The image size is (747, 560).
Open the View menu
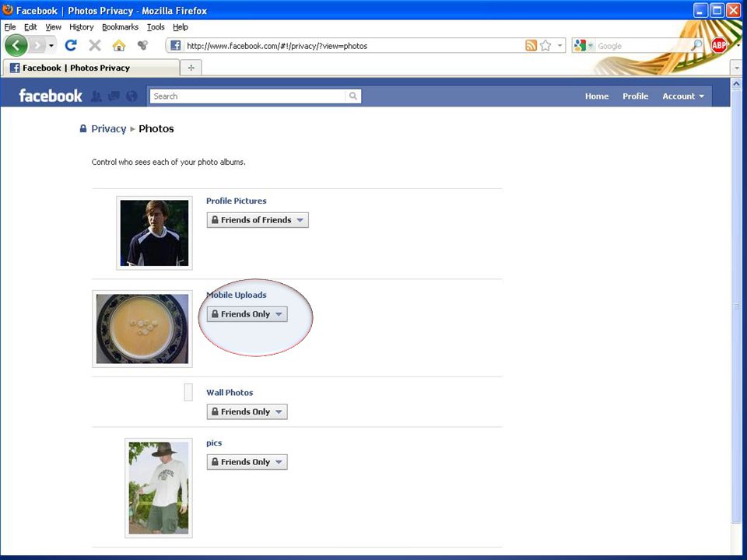pyautogui.click(x=54, y=26)
